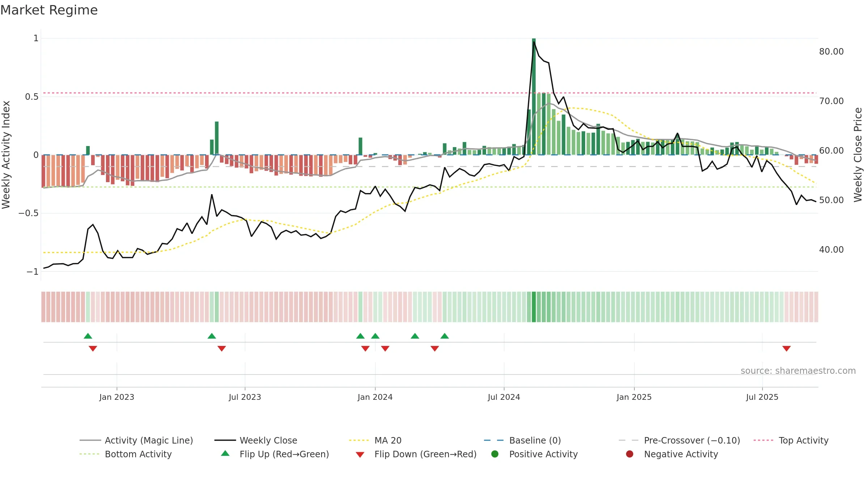Click the −1 activity axis tick
The image size is (868, 488).
click(x=33, y=272)
